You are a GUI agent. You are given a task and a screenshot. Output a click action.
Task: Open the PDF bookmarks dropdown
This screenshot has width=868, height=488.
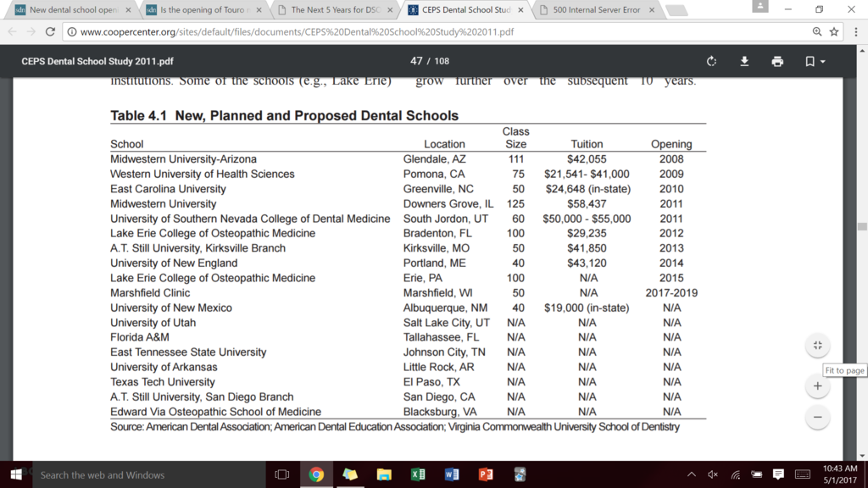pos(815,62)
